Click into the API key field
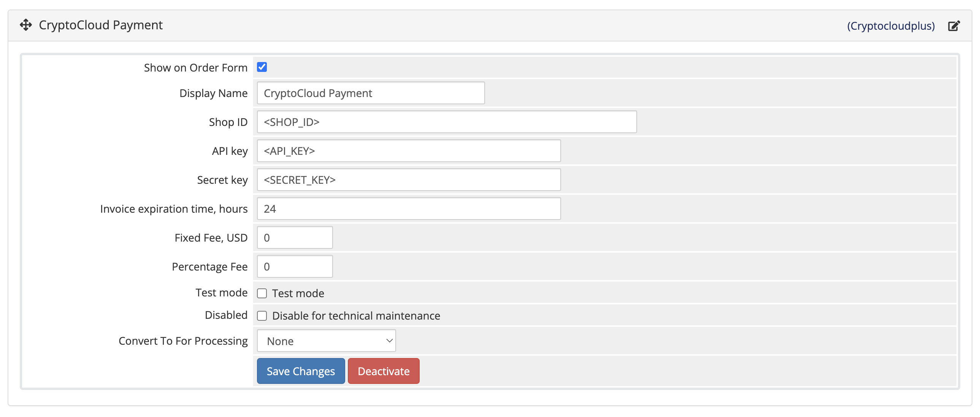This screenshot has height=417, width=980. click(x=409, y=151)
